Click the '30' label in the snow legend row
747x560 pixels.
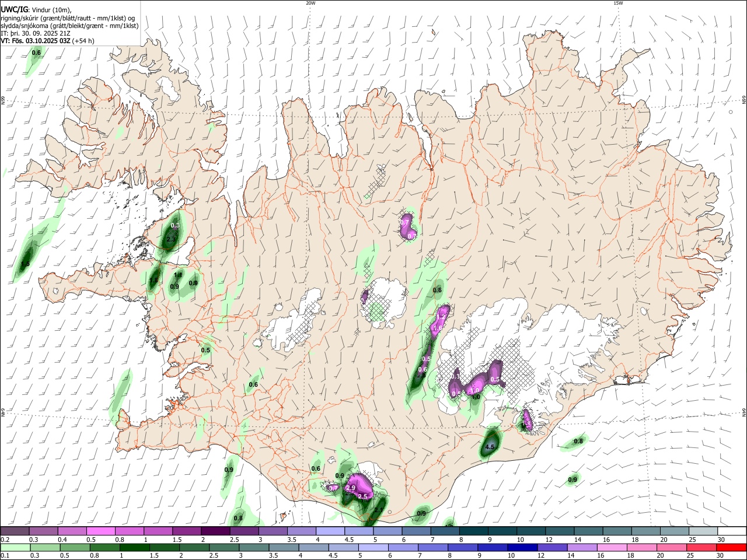coord(721,540)
